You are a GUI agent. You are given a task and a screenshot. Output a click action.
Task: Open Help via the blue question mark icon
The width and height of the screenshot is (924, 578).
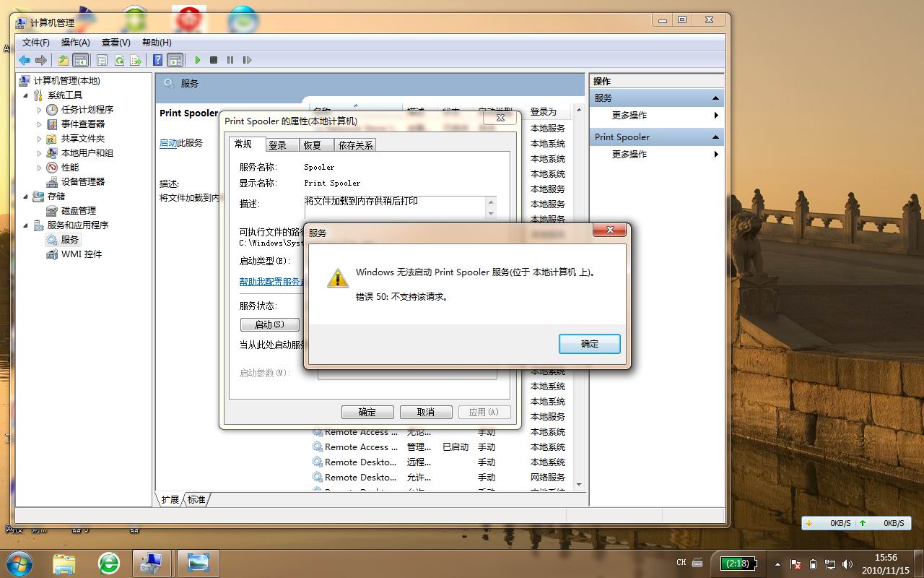[x=158, y=61]
